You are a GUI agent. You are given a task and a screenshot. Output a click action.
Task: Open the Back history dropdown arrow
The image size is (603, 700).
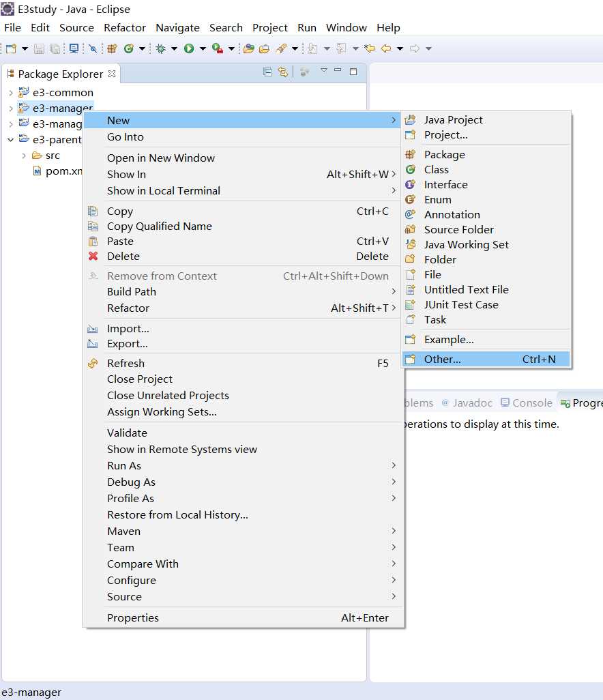[400, 48]
